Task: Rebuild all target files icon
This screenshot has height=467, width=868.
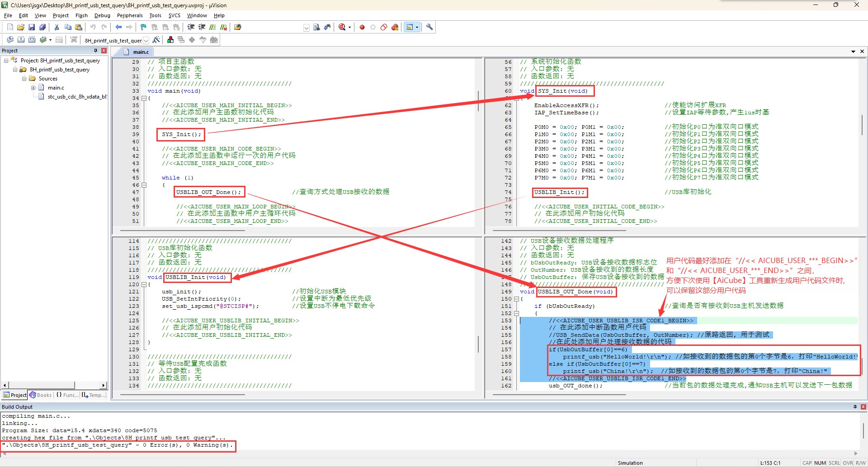Action: click(32, 40)
